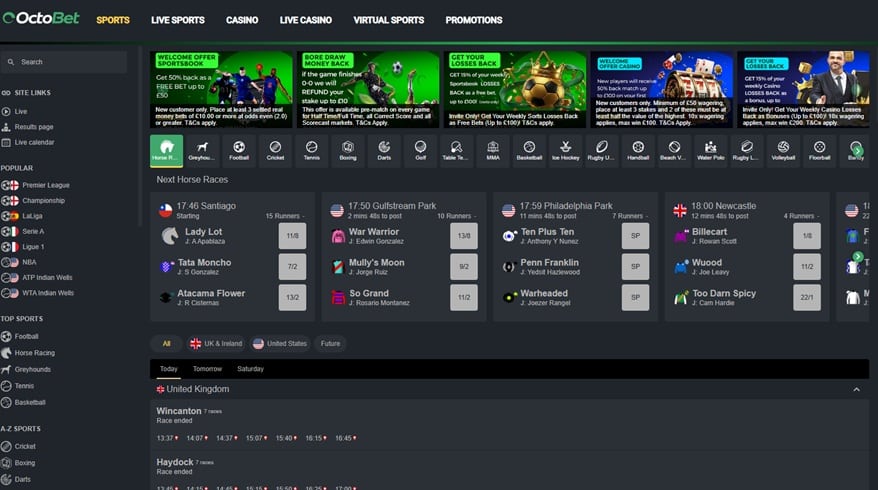This screenshot has width=878, height=490.
Task: Select the Golf icon tile
Action: pyautogui.click(x=421, y=151)
